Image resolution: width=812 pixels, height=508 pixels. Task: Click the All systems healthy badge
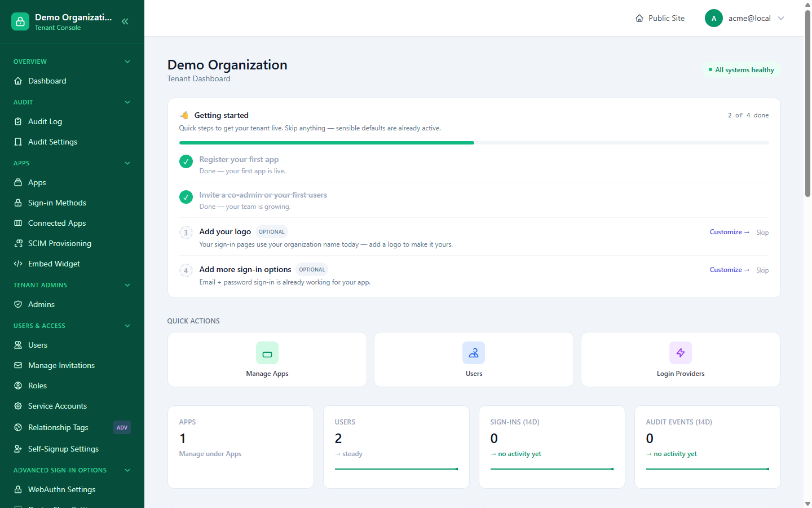point(741,70)
